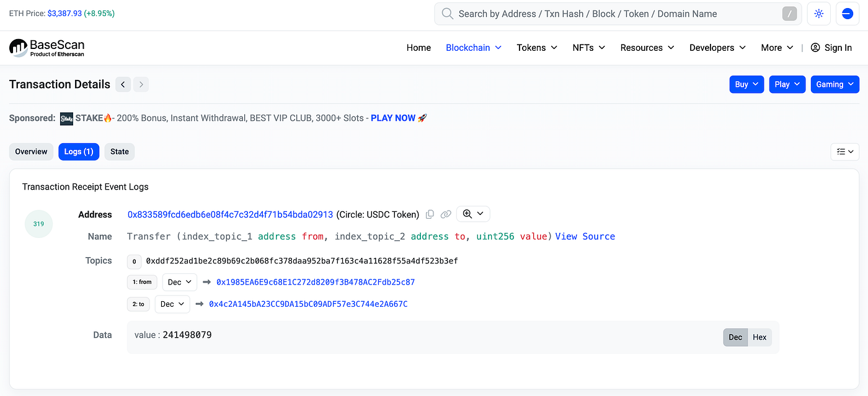
Task: Click the ETH price $3,387.93 link
Action: [64, 13]
